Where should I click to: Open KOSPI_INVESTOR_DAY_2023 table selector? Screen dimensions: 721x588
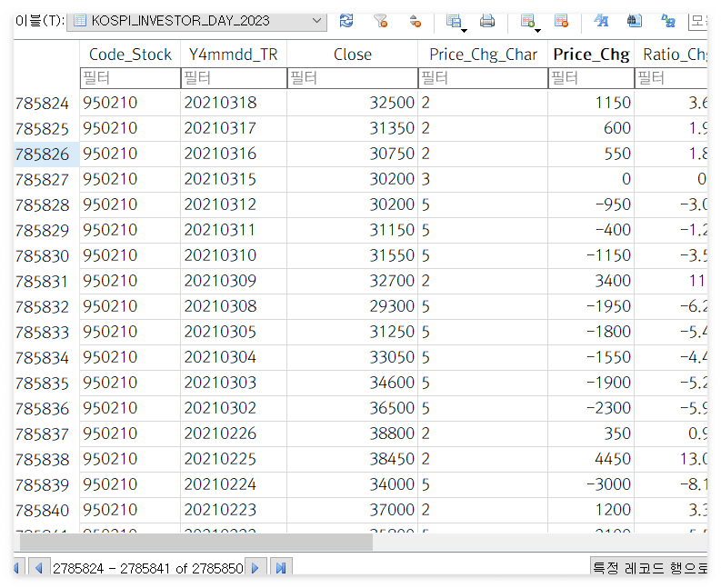pos(196,21)
